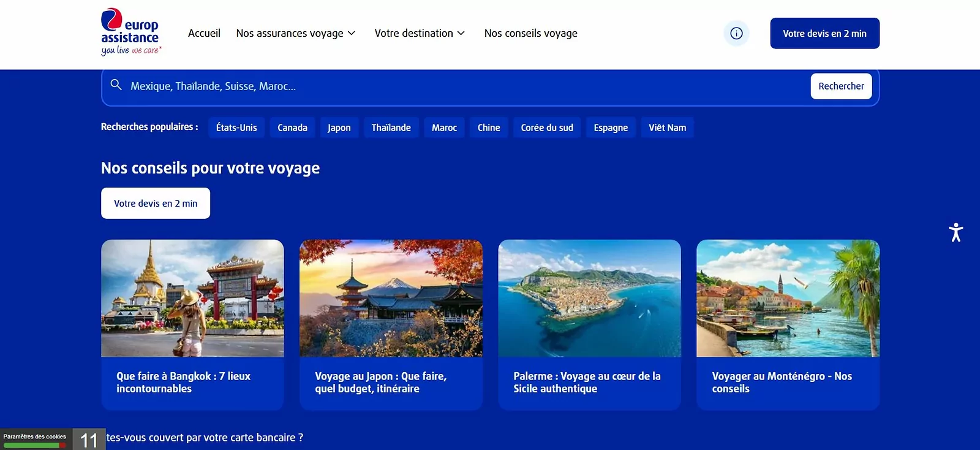Click the Rechercher button
The height and width of the screenshot is (450, 980).
(841, 86)
